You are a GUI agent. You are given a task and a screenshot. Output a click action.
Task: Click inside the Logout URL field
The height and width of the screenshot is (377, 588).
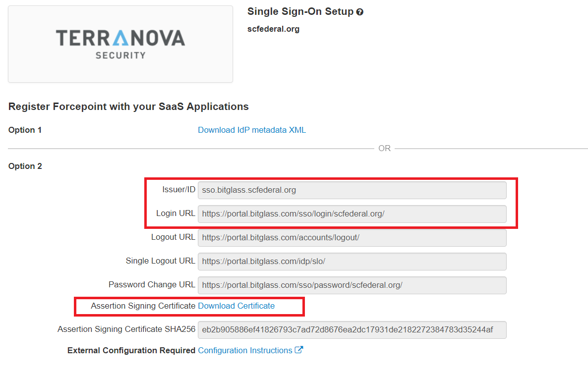352,238
